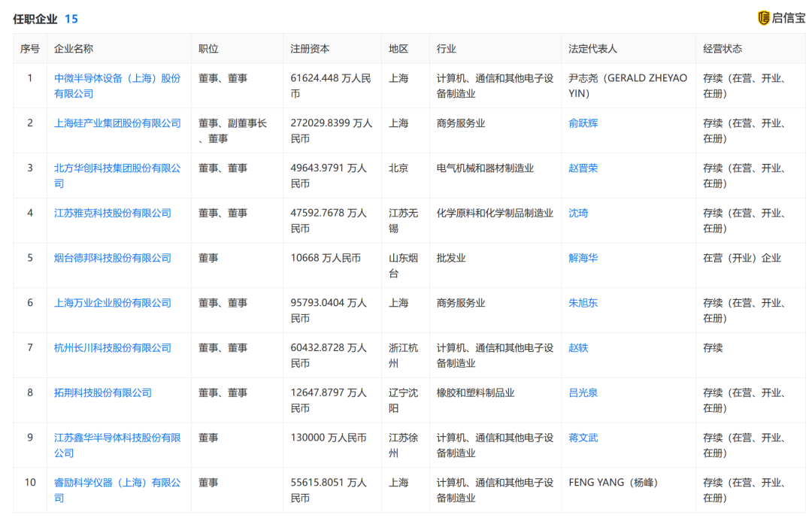Click the count number 15 beside 任职企业
Screen dimensions: 812x518
(71, 19)
